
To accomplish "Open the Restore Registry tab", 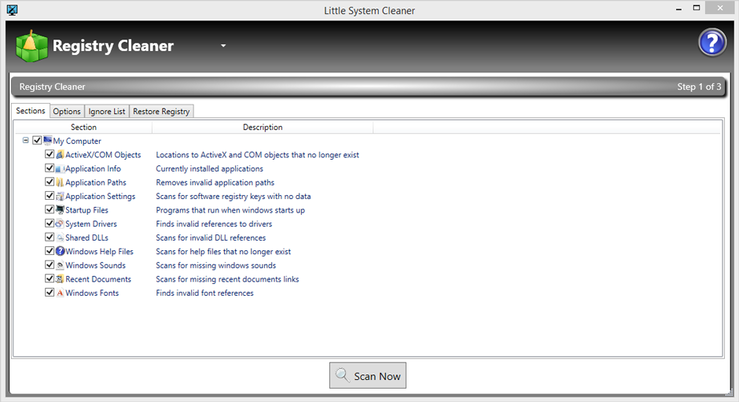I will [x=161, y=111].
